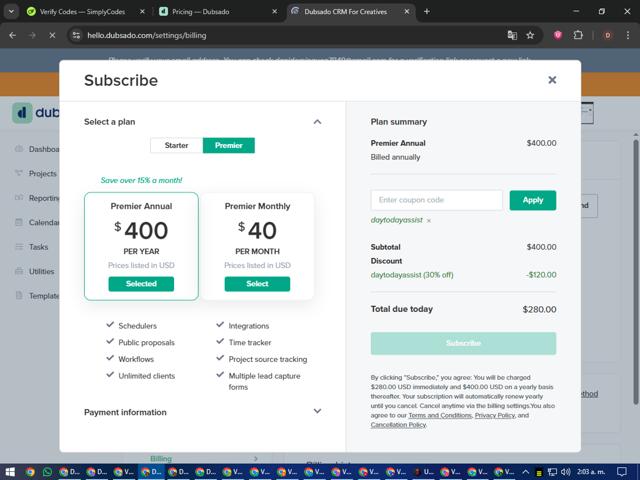Open the Privacy Policy link
Viewport: 640px width, 480px height.
pyautogui.click(x=495, y=416)
